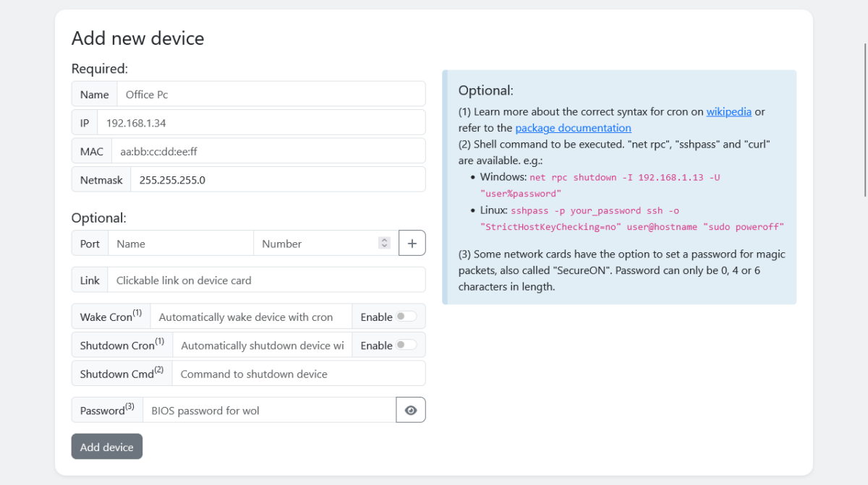Focus the port Name field
868x485 pixels.
181,244
